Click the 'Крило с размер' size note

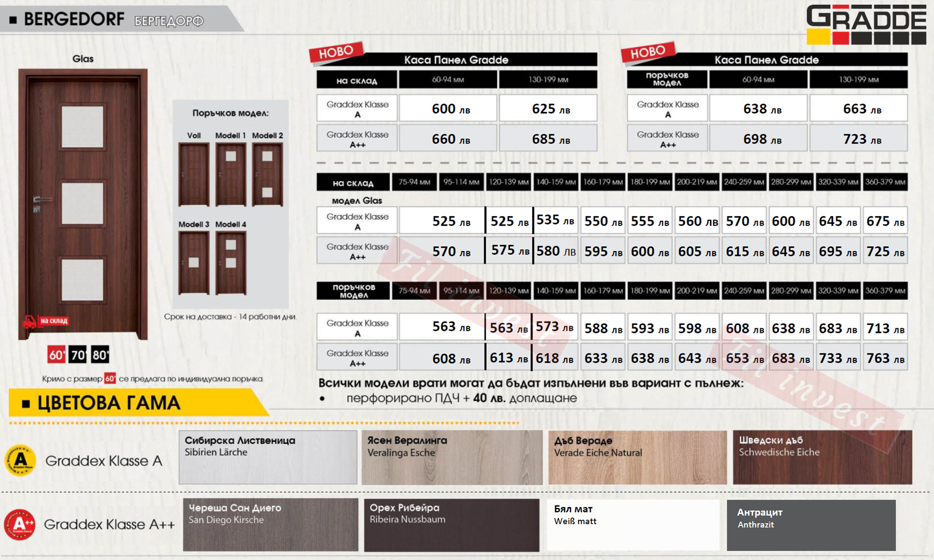click(x=153, y=379)
